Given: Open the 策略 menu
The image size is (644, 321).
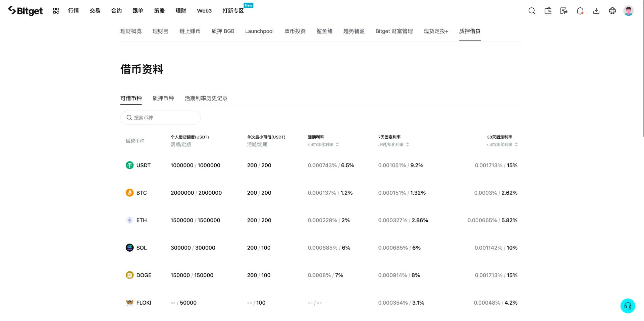Looking at the screenshot, I should [159, 11].
